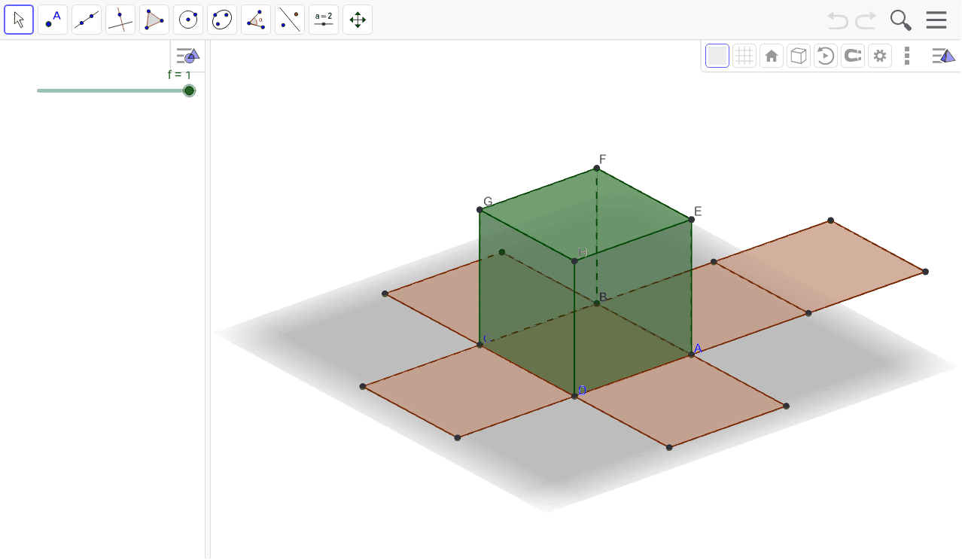Select the Polygon tool
This screenshot has width=962, height=560.
tap(154, 20)
